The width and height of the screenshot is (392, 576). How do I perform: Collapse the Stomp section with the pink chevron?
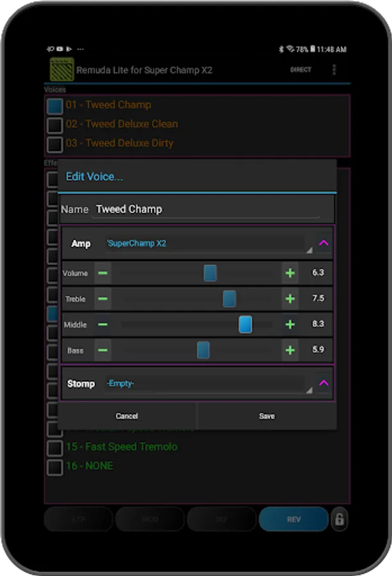tap(324, 383)
